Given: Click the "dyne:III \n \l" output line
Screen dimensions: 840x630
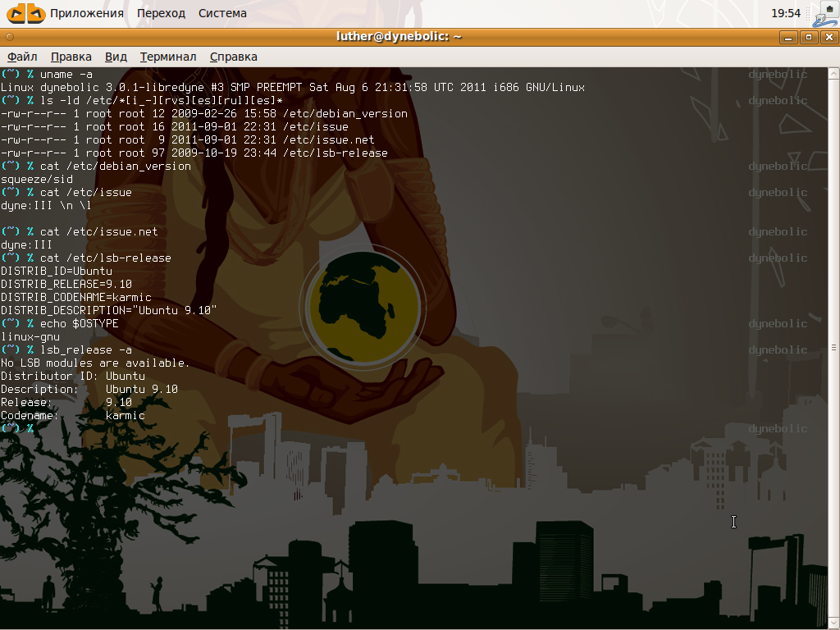Looking at the screenshot, I should click(46, 206).
